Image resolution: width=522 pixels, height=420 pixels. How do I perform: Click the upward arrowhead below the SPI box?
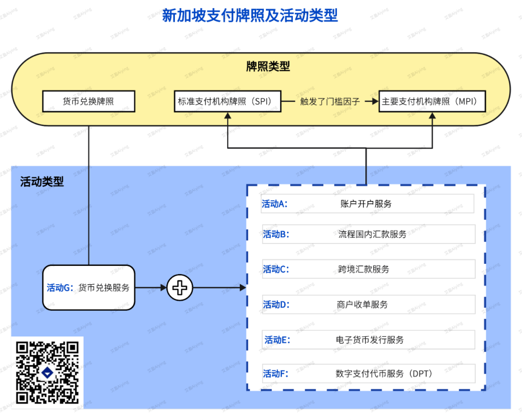(x=228, y=116)
